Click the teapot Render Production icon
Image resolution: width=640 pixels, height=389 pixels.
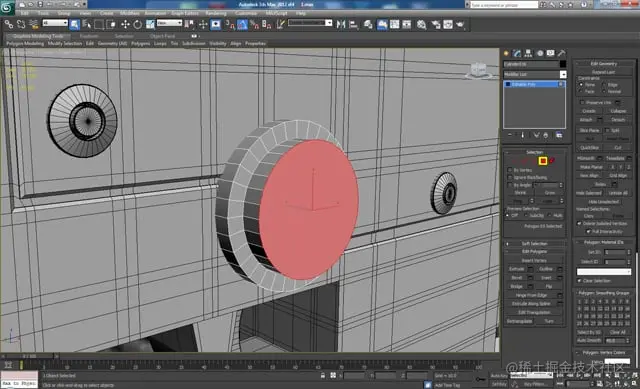click(460, 24)
